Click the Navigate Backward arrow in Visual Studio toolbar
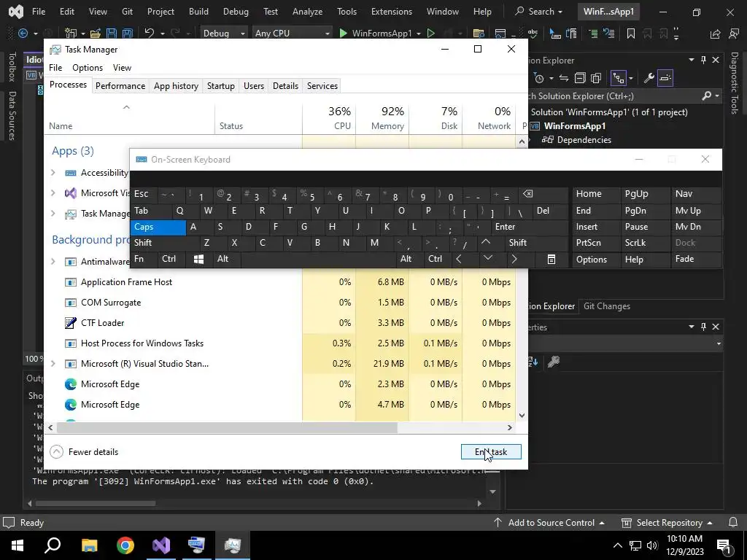Image resolution: width=747 pixels, height=560 pixels. coord(23,34)
